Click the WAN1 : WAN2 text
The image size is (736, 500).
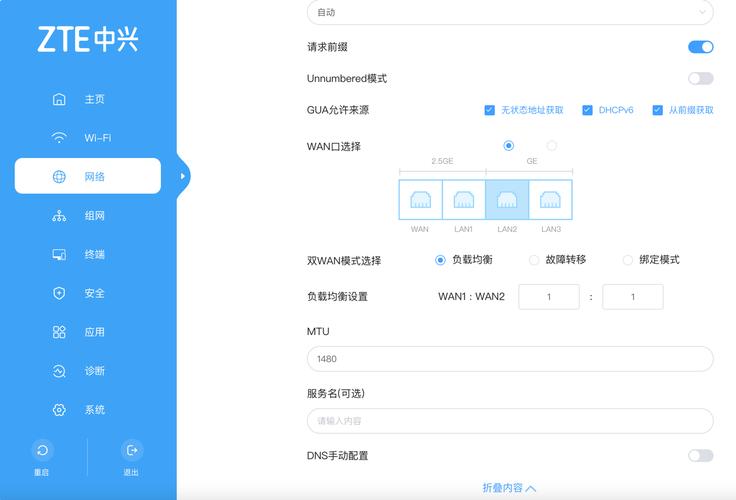(471, 297)
